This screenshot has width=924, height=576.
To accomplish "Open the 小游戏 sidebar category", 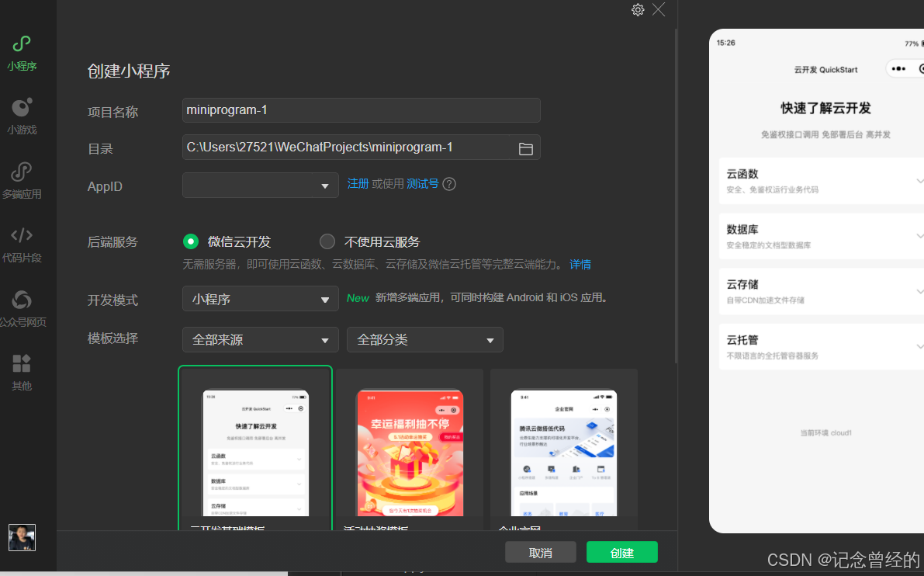I will point(22,116).
